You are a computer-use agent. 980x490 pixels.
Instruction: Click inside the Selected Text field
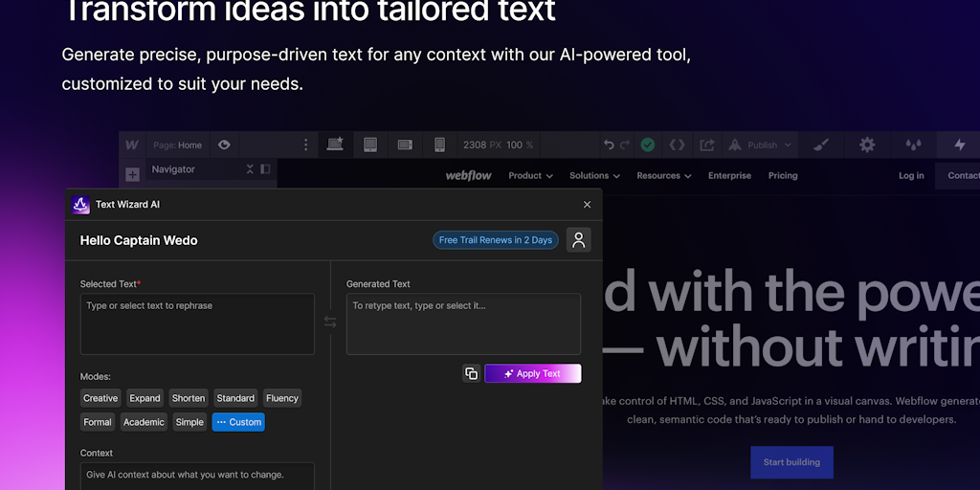(197, 324)
